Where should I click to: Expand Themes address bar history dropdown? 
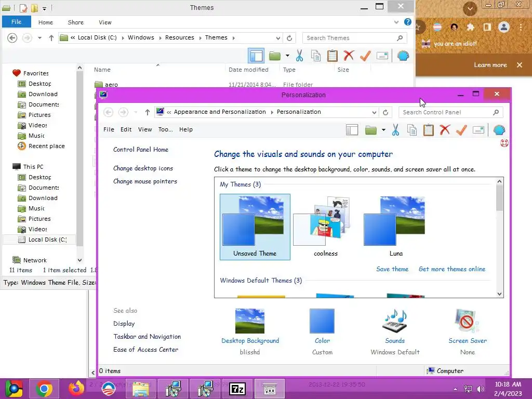tap(278, 38)
